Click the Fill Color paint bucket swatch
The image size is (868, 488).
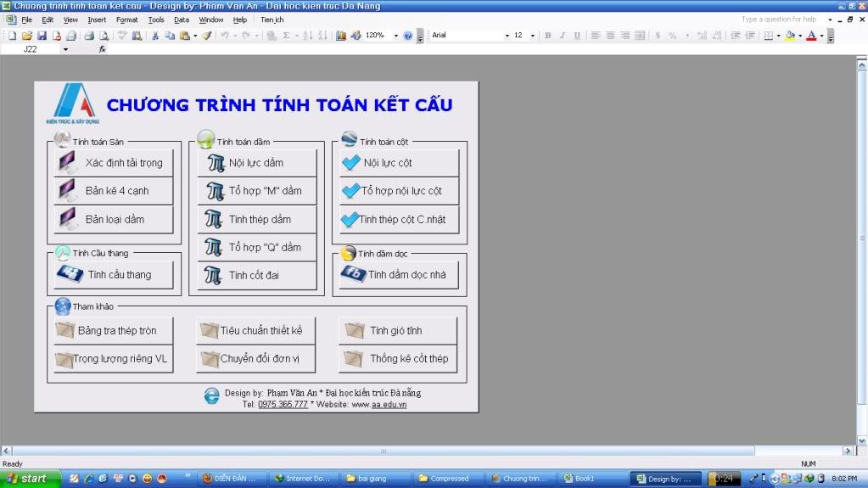point(790,36)
